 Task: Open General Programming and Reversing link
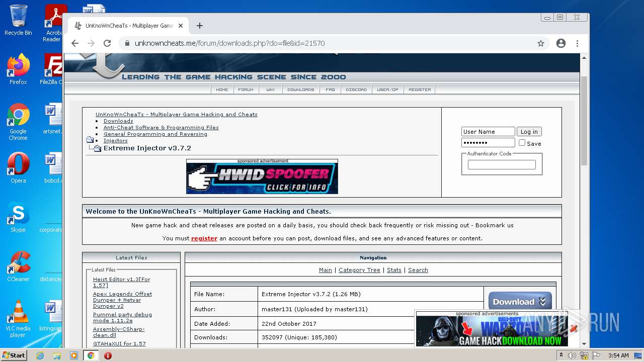pos(155,134)
